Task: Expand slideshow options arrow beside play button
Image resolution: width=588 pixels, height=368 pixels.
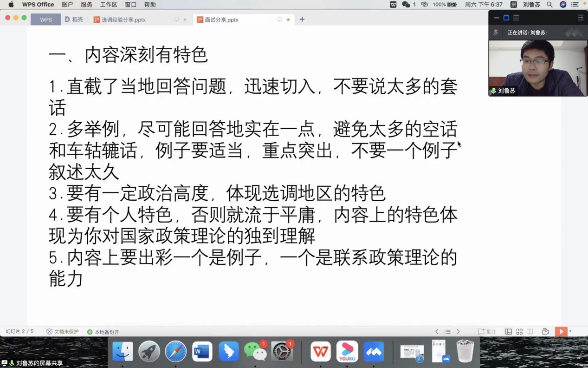Action: [570, 331]
